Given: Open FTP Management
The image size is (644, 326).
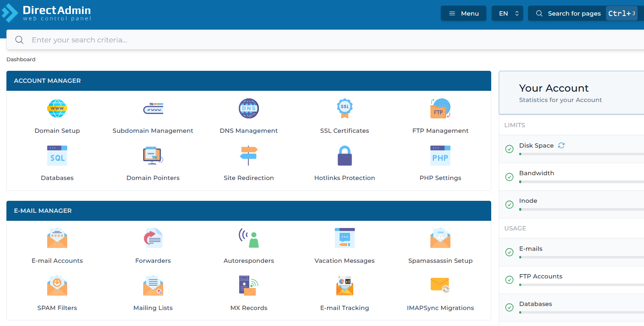Looking at the screenshot, I should click(x=440, y=108).
